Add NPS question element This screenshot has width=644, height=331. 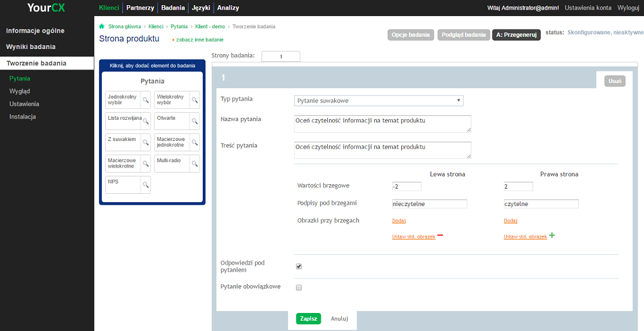click(123, 185)
